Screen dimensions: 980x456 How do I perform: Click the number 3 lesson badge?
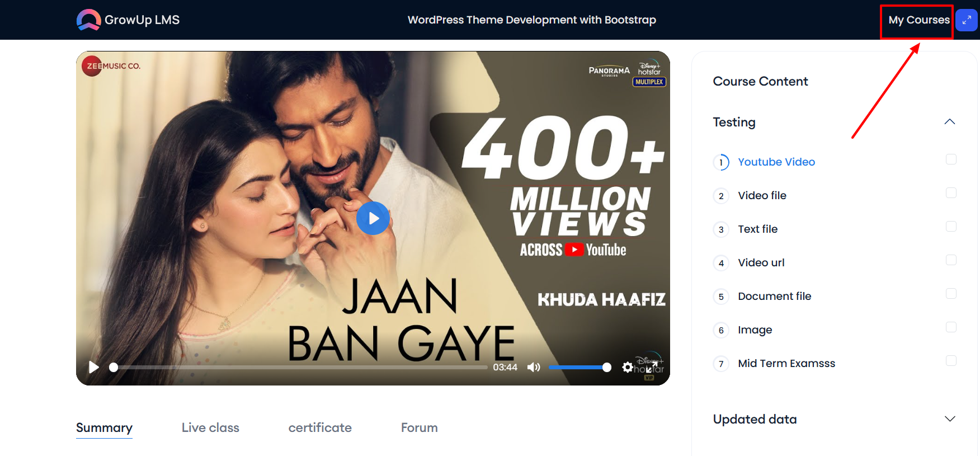(x=721, y=229)
